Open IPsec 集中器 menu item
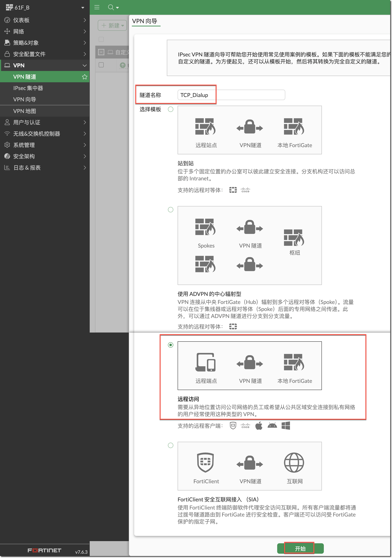The width and height of the screenshot is (392, 558). coord(28,88)
